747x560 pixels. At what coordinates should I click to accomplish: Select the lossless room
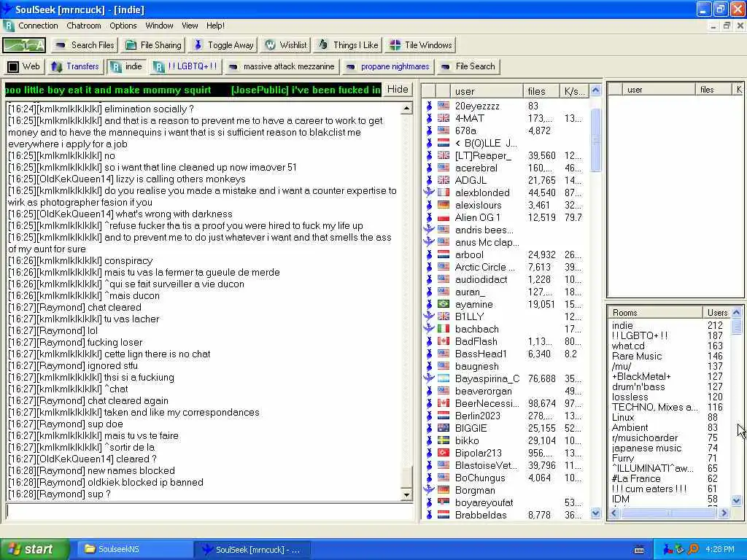click(630, 397)
